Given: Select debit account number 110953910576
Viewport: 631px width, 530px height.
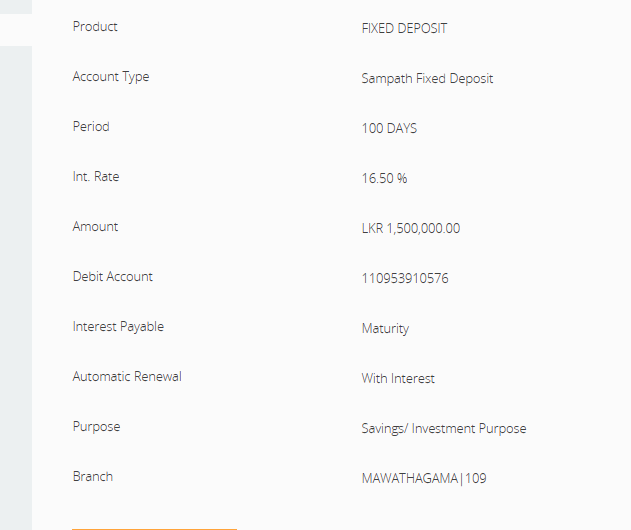Looking at the screenshot, I should pyautogui.click(x=405, y=279).
